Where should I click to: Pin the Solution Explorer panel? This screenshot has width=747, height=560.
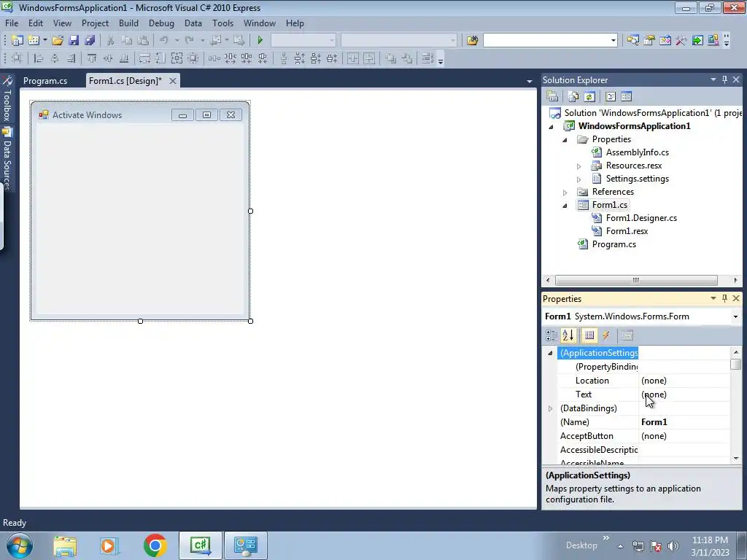click(x=724, y=79)
